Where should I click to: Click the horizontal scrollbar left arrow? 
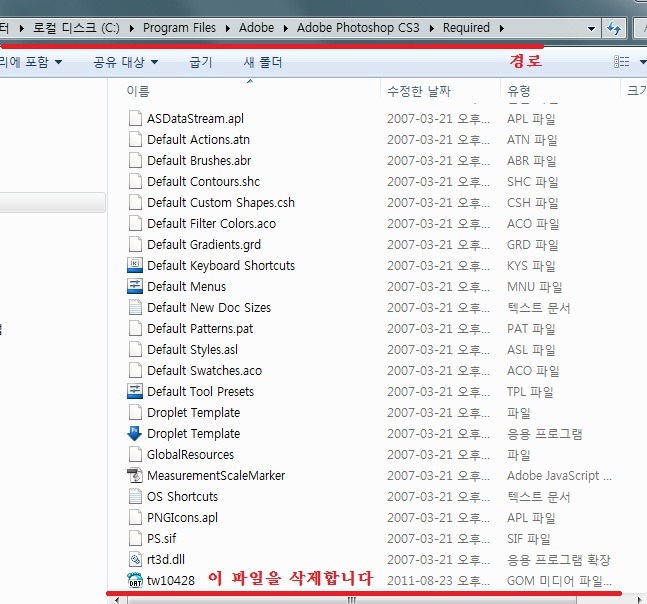click(x=117, y=599)
